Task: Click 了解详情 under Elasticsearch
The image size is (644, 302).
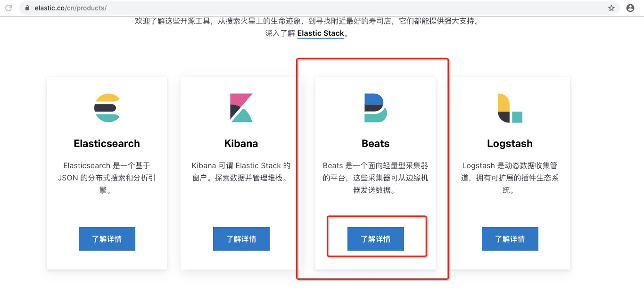Action: [x=107, y=239]
